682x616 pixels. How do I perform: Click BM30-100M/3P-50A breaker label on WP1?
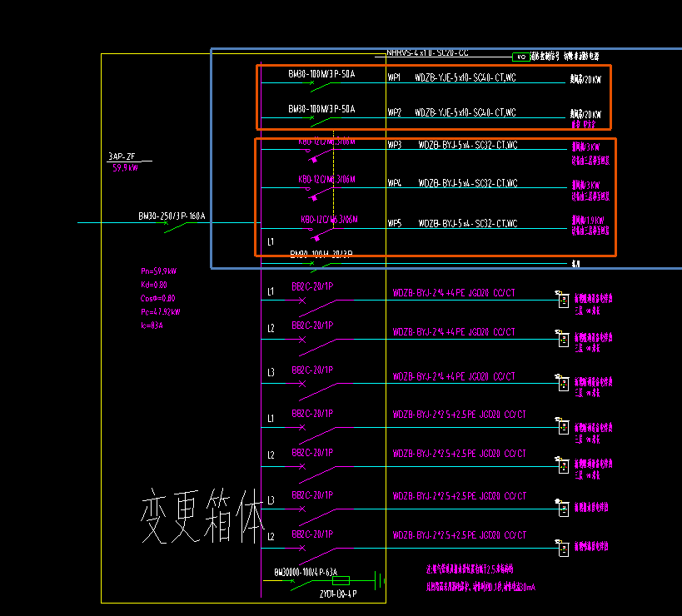pos(321,74)
